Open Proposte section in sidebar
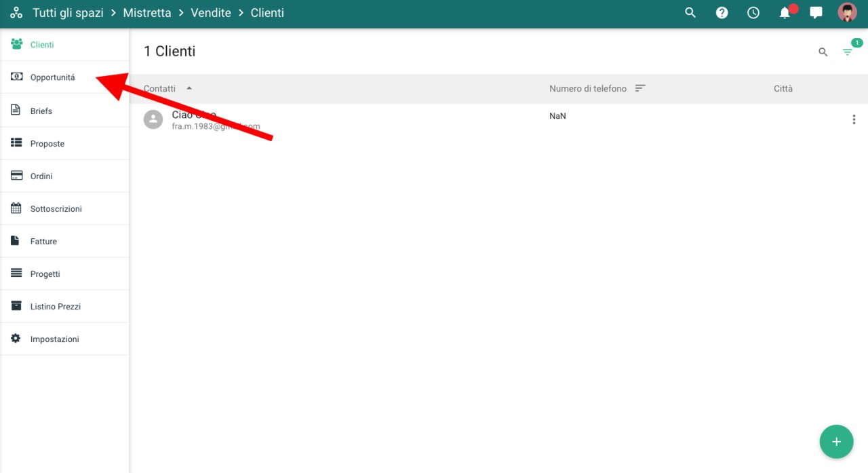Image resolution: width=868 pixels, height=473 pixels. (x=47, y=144)
